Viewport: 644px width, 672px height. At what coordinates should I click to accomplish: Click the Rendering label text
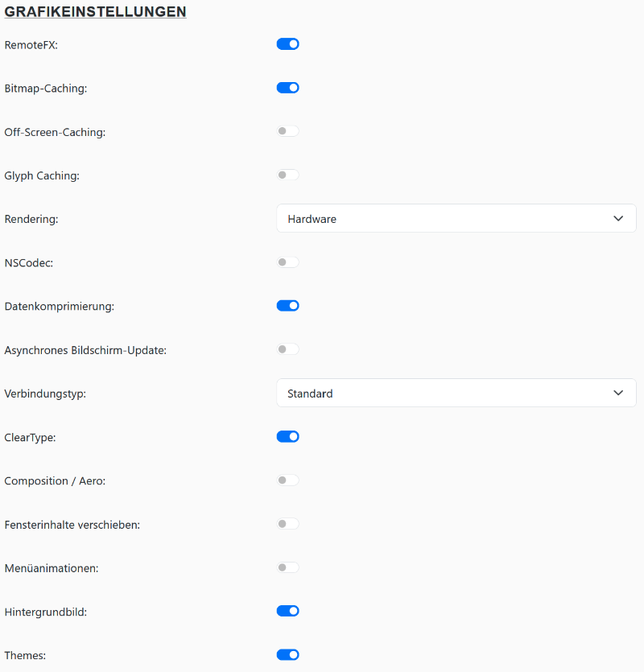(x=31, y=219)
